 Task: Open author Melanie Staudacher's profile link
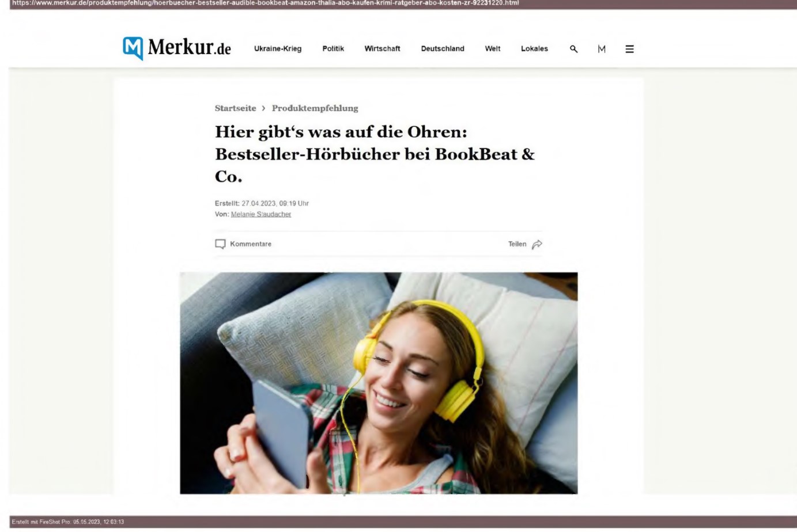point(261,214)
